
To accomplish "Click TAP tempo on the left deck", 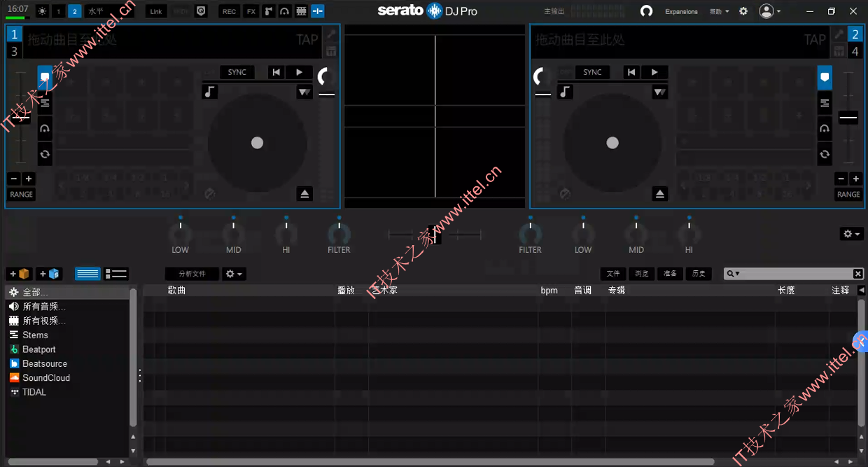I will click(307, 40).
